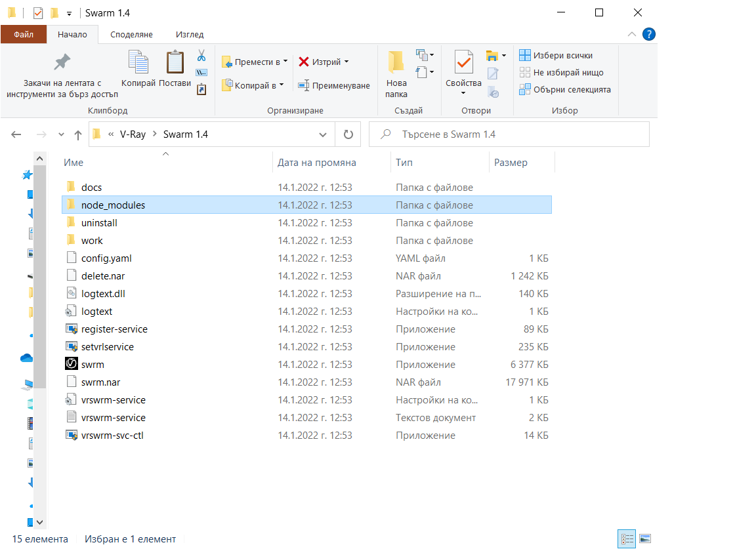Click Обърни селекцията
This screenshot has width=756, height=549.
click(565, 90)
